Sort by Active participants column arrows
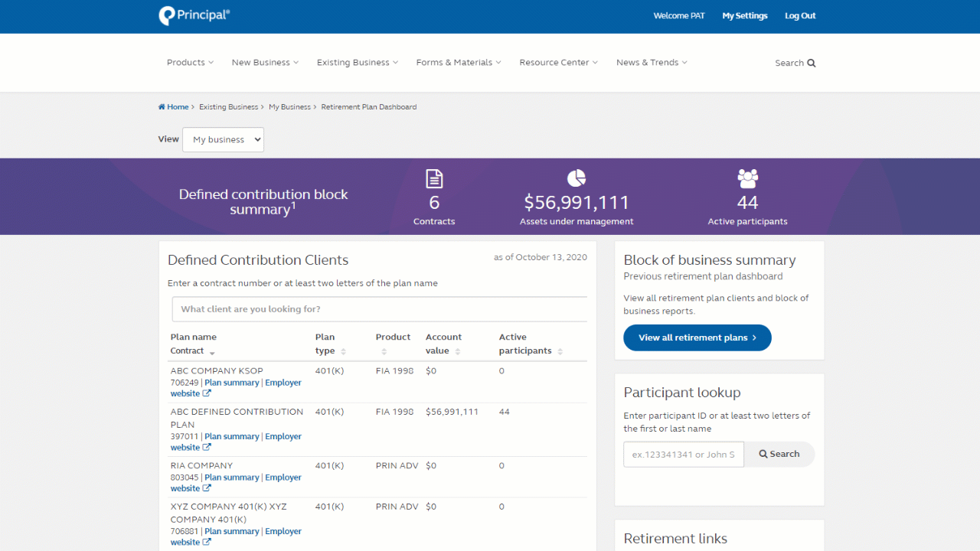Image resolution: width=980 pixels, height=551 pixels. [x=560, y=351]
